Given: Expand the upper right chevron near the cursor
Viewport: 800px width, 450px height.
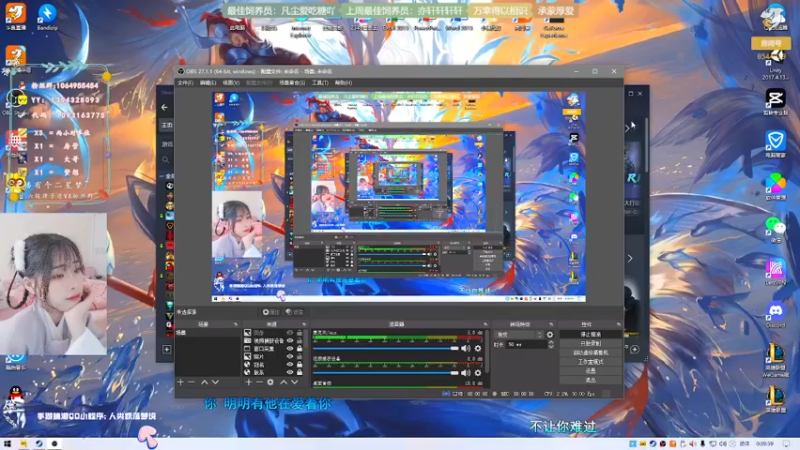Looking at the screenshot, I should coord(628,128).
